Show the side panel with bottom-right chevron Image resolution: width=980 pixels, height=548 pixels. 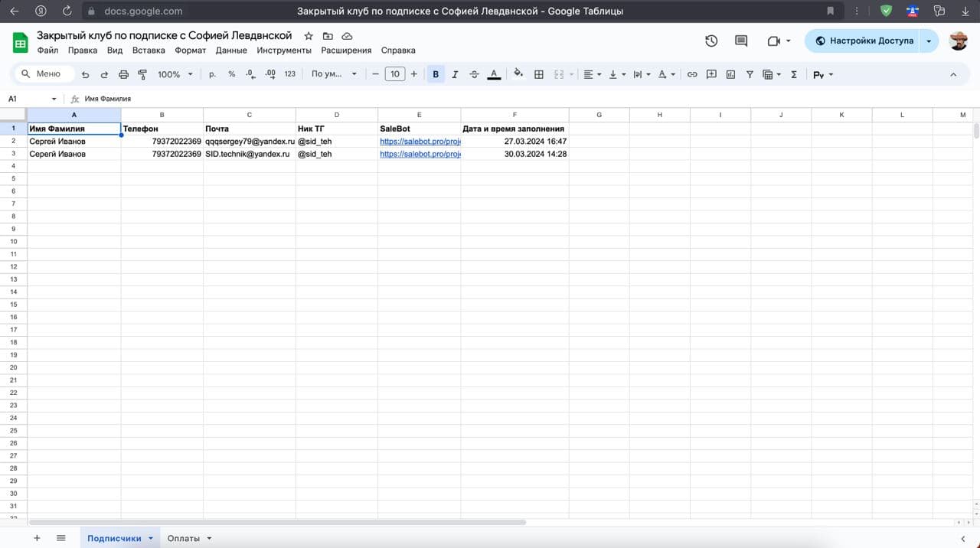pyautogui.click(x=962, y=538)
